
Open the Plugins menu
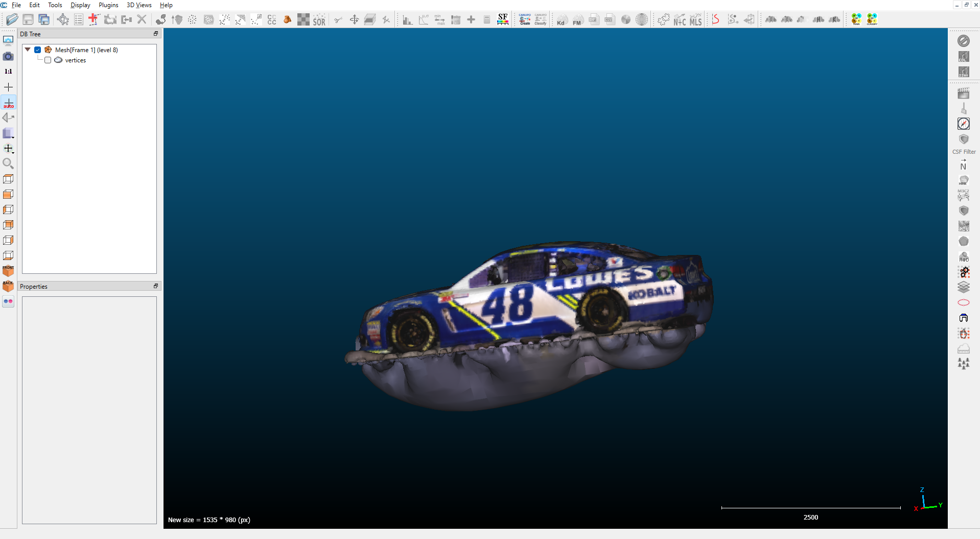point(108,5)
